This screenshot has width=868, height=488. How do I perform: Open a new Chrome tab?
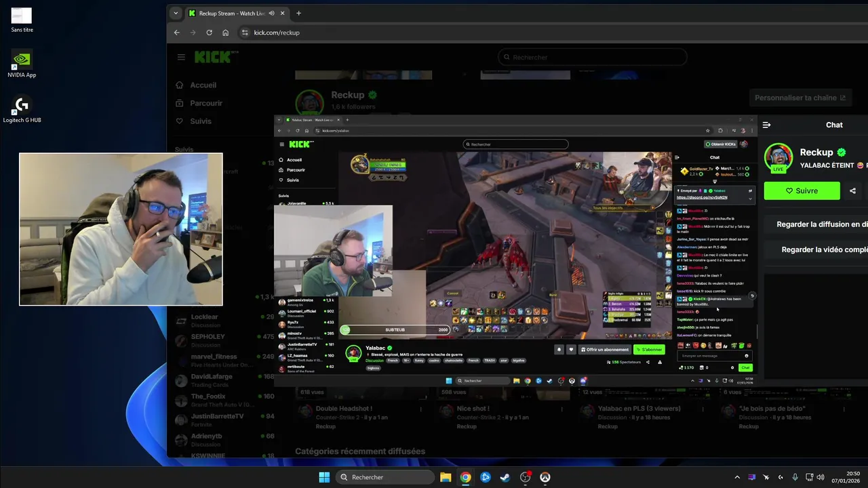tap(298, 13)
